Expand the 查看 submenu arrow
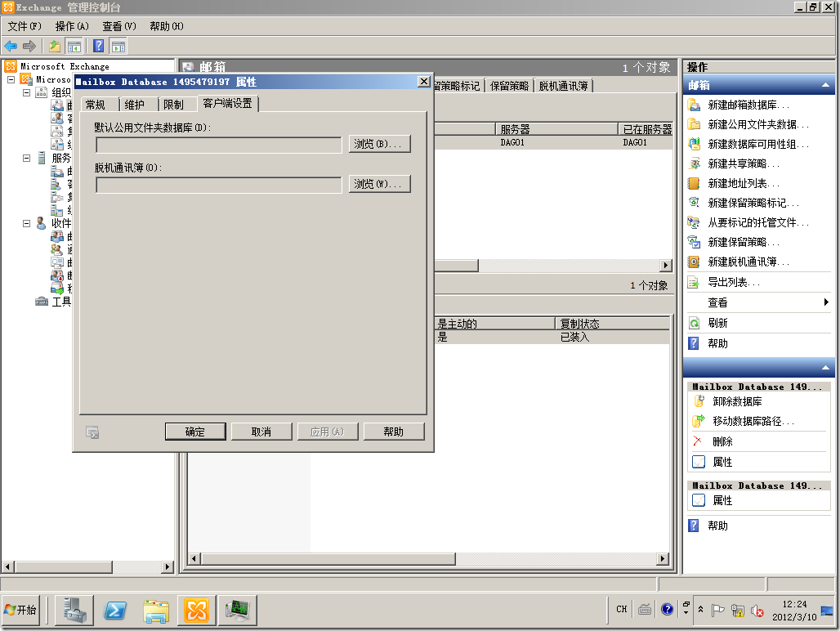The image size is (840, 631). click(x=826, y=302)
